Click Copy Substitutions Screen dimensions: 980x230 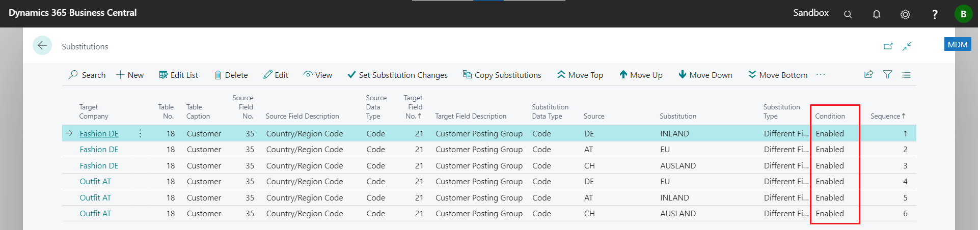502,75
